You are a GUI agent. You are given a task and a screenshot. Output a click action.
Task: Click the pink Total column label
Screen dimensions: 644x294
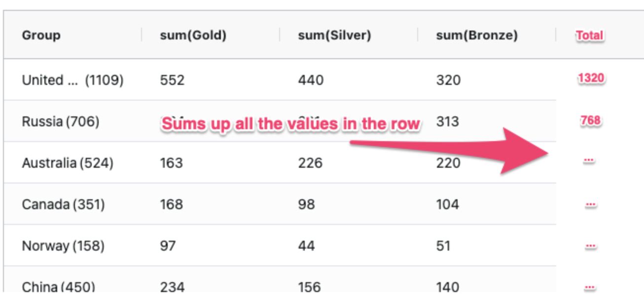coord(590,36)
